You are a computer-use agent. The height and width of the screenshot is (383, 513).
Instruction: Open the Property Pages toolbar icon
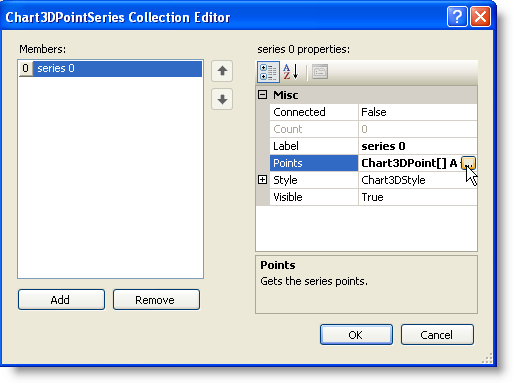[x=320, y=72]
